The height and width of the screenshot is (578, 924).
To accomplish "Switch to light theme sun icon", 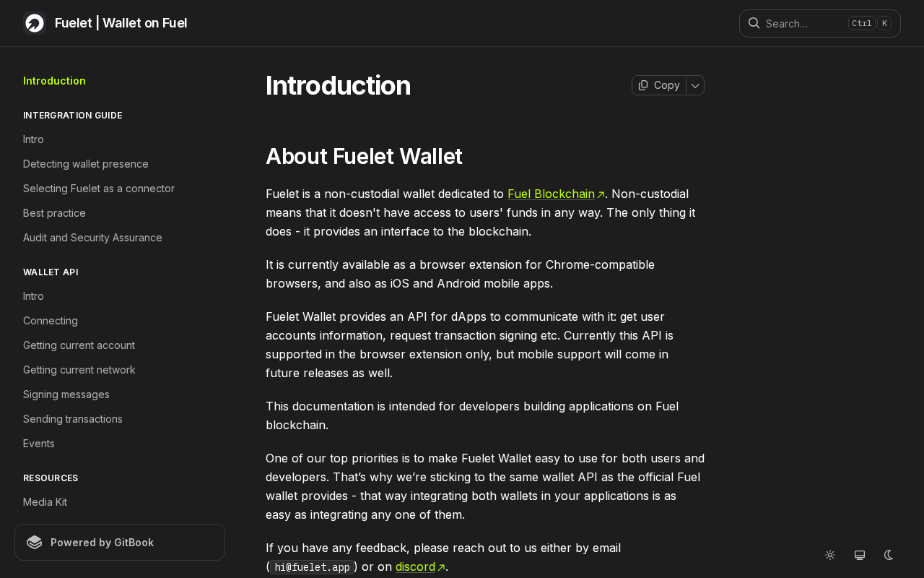I will pyautogui.click(x=830, y=555).
